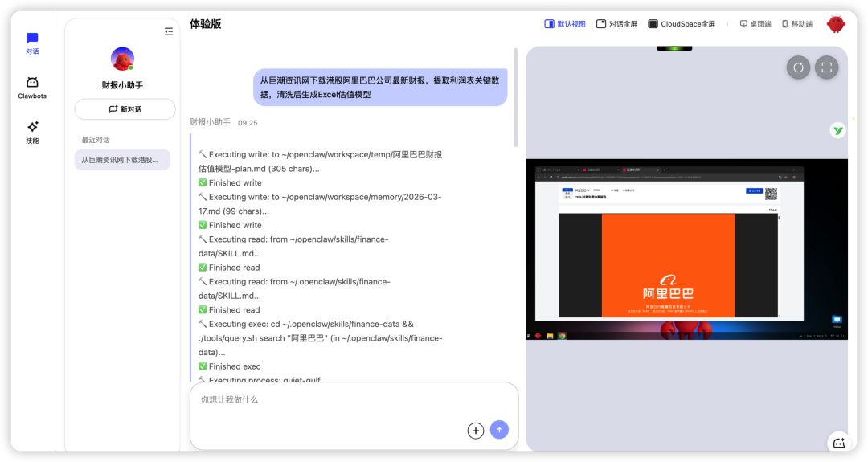This screenshot has height=462, width=868.
Task: Select the first tab in remote browser
Action: tap(559, 170)
